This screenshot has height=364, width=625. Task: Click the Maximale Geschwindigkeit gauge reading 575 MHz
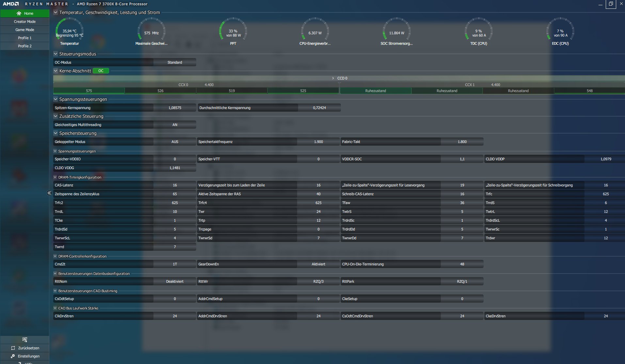pos(151,32)
